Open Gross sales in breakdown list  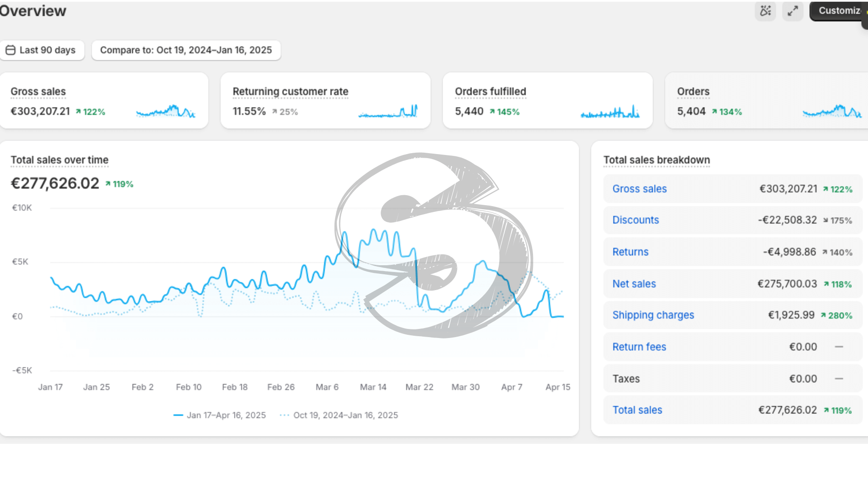[639, 189]
